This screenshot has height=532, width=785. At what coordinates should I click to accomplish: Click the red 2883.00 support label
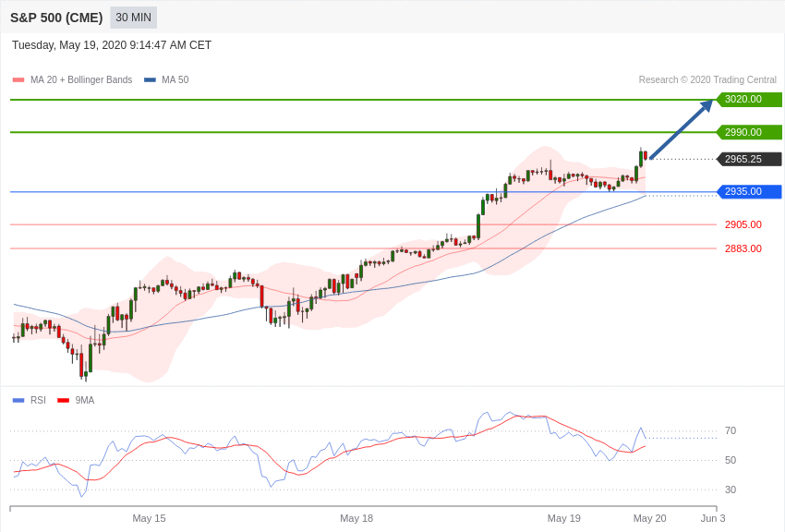[743, 248]
